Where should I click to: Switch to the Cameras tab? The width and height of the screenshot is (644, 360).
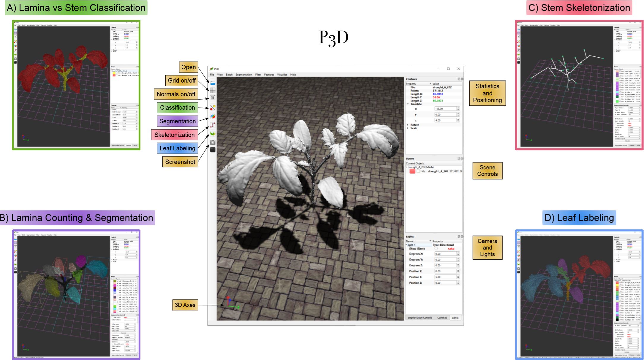click(x=442, y=318)
